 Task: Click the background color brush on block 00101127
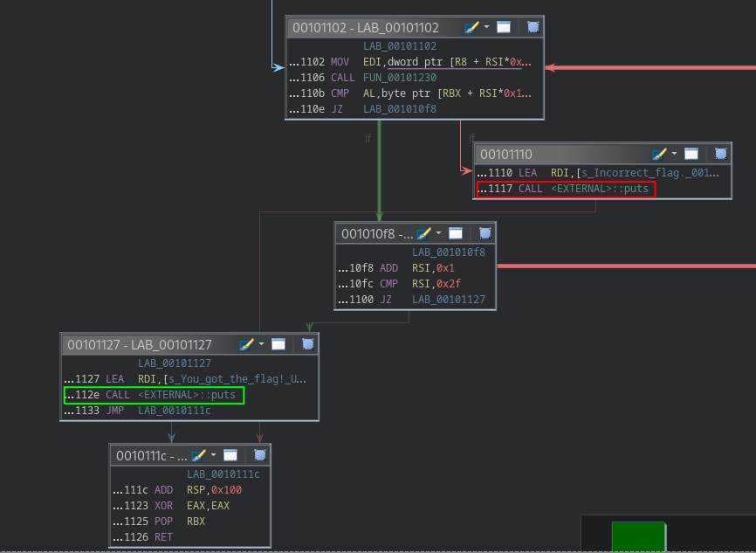coord(246,344)
